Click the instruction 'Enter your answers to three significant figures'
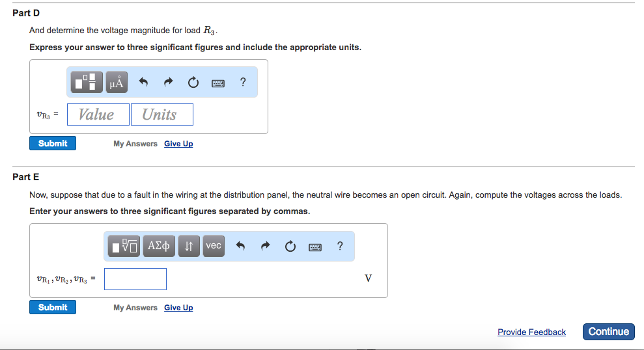Screen dimensions: 644x350 (x=169, y=211)
